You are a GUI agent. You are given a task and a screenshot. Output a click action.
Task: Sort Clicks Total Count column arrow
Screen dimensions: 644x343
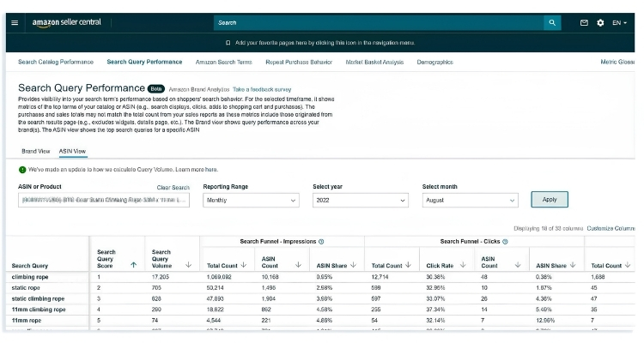point(408,265)
